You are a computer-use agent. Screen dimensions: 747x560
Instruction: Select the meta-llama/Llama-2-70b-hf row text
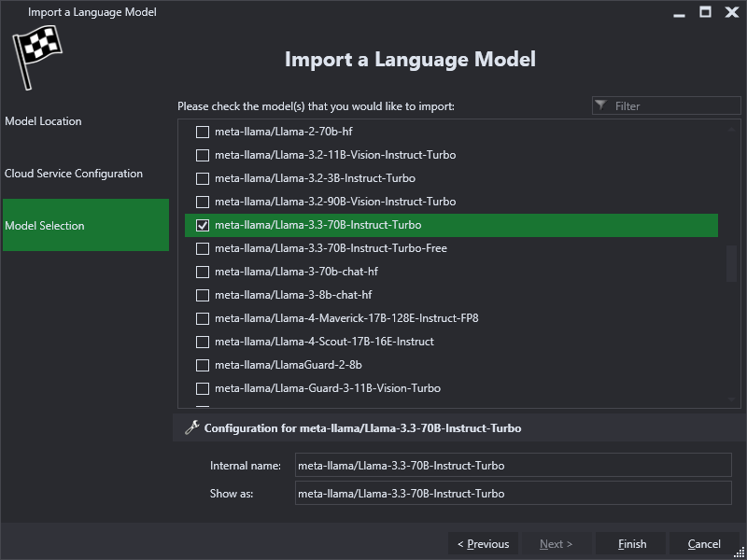pos(284,131)
